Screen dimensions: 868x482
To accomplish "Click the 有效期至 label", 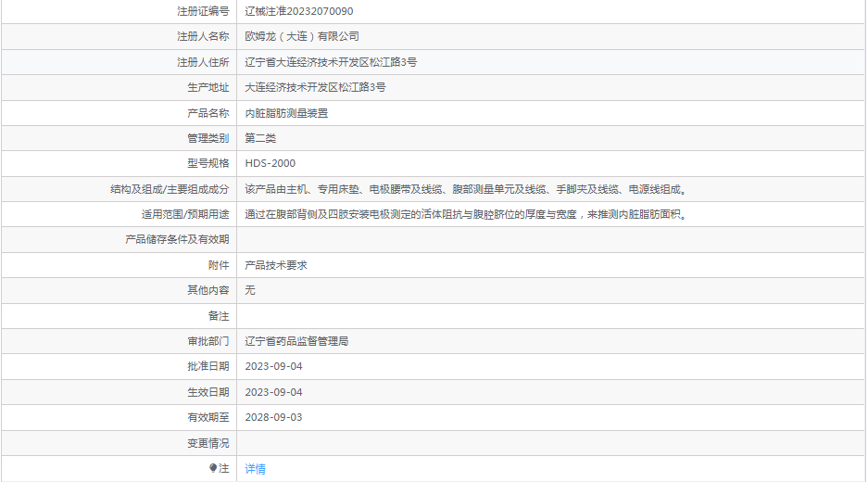I will point(208,417).
